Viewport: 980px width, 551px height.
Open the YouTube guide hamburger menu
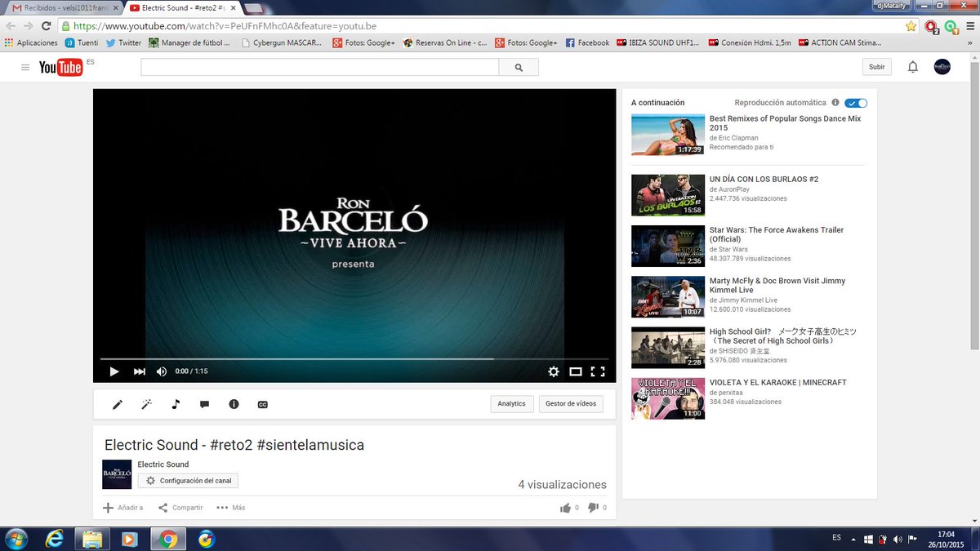click(x=25, y=67)
